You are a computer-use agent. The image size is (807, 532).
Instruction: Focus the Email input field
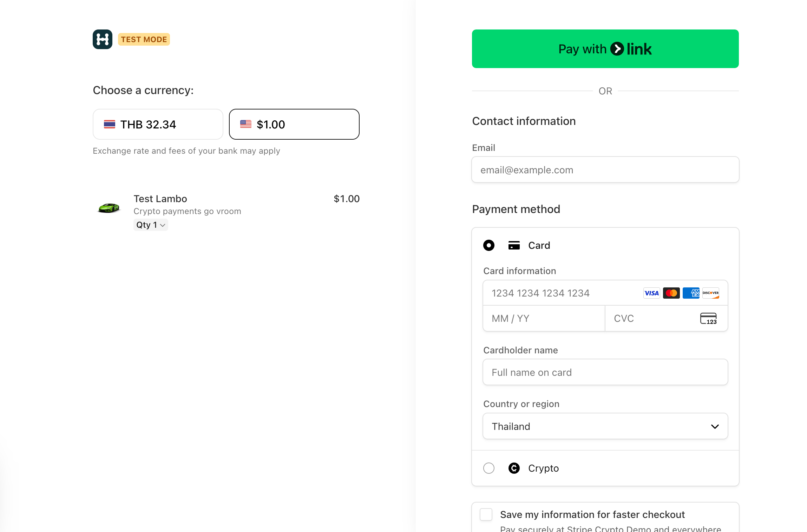[x=605, y=170]
